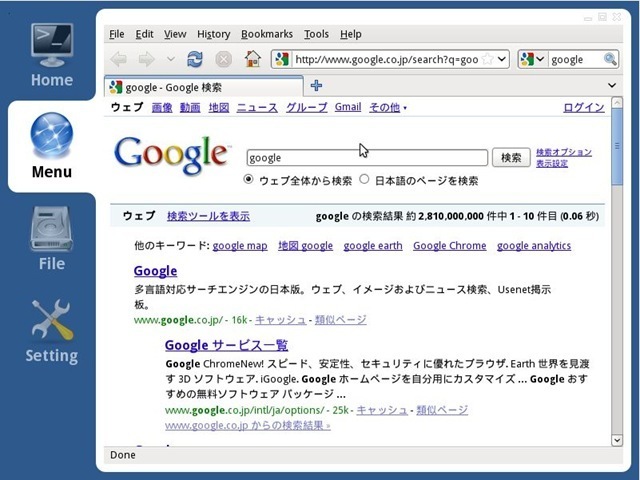Open the first Google result title
The image size is (640, 480).
(155, 271)
